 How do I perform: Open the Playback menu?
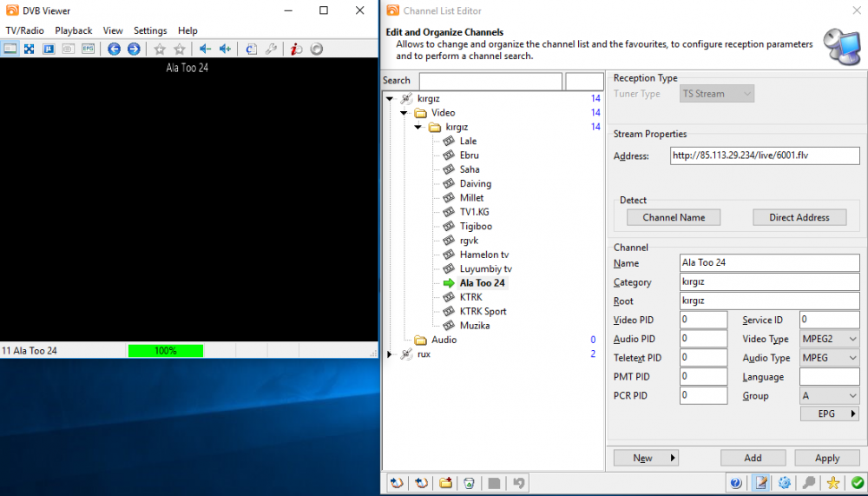click(74, 30)
